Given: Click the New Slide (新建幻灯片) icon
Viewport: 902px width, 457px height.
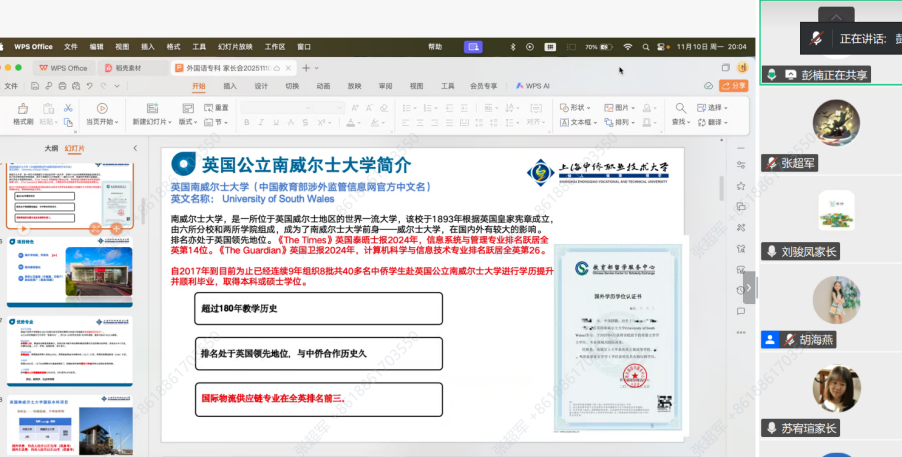Looking at the screenshot, I should [146, 108].
